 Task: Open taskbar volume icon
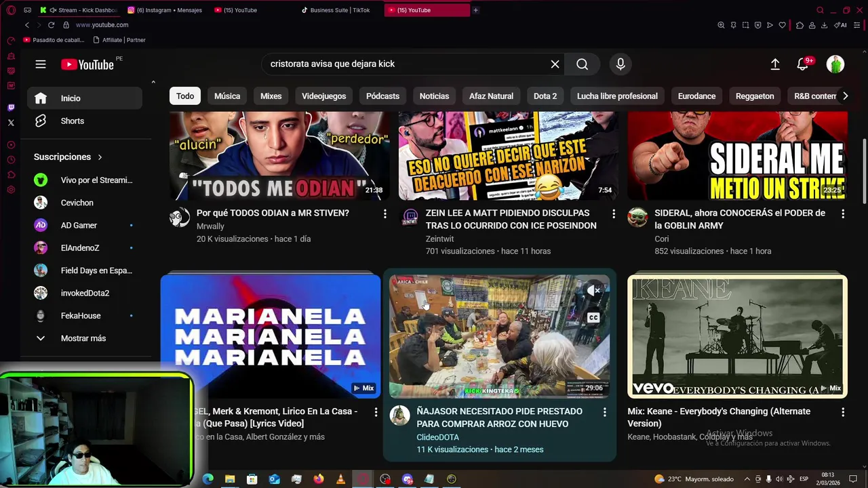pyautogui.click(x=779, y=479)
